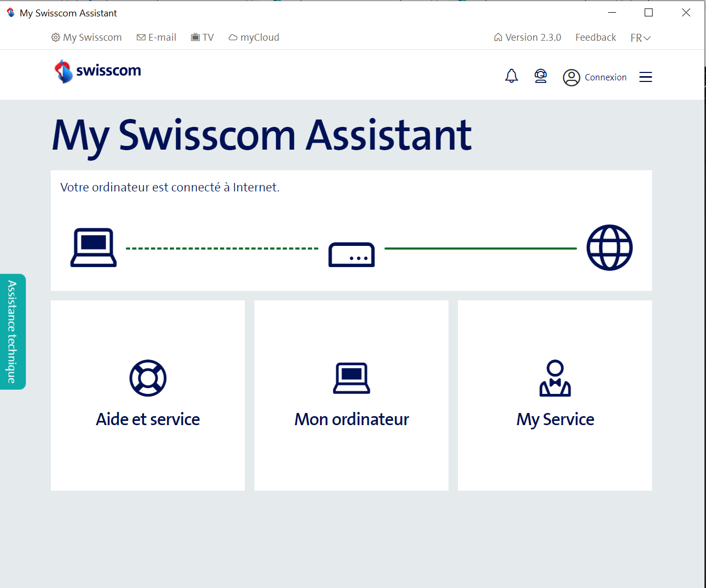
Task: Click the laptop icon in connection diagram
Action: point(94,247)
